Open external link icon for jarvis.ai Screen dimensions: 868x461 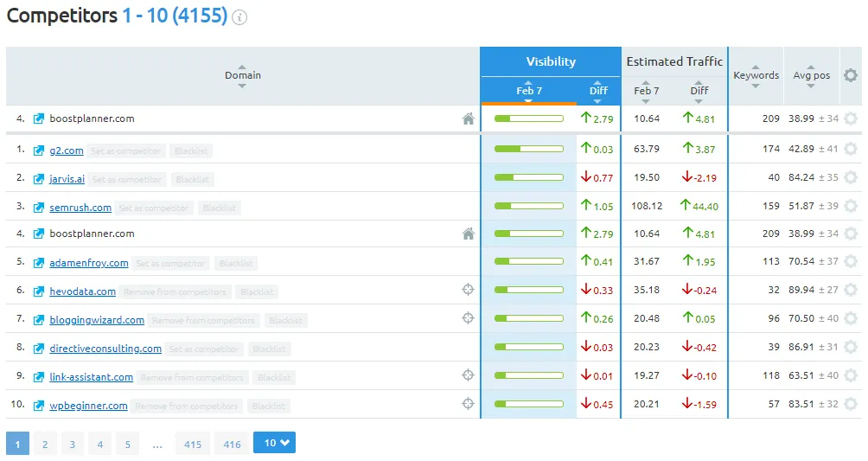[x=38, y=179]
